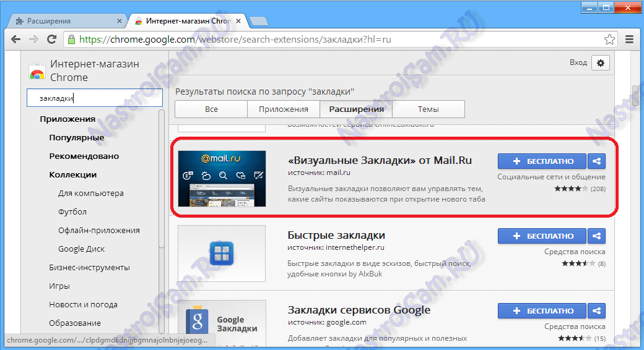This screenshot has width=644, height=350.
Task: Click the Быстрые закладки thumbnail image
Action: click(x=222, y=253)
